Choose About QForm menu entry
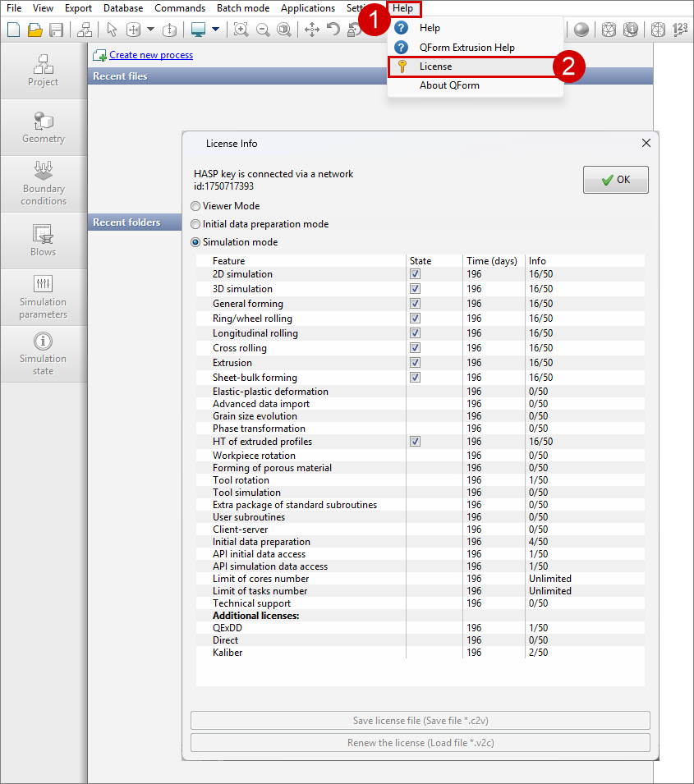This screenshot has width=694, height=784. click(449, 85)
